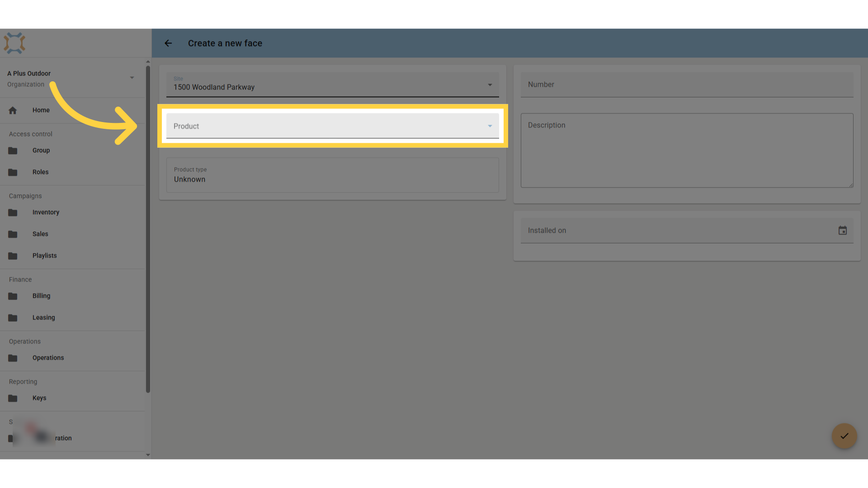Click the folder icon beside Leasing

[13, 318]
